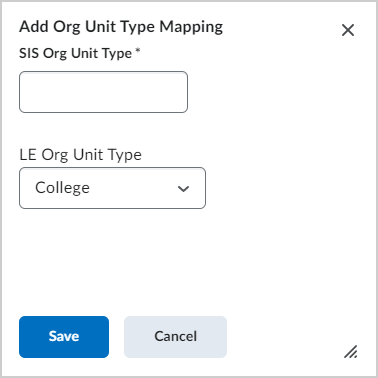Click the resize grip icon in the dialog corner
Viewport: 378px width, 378px height.
(351, 352)
